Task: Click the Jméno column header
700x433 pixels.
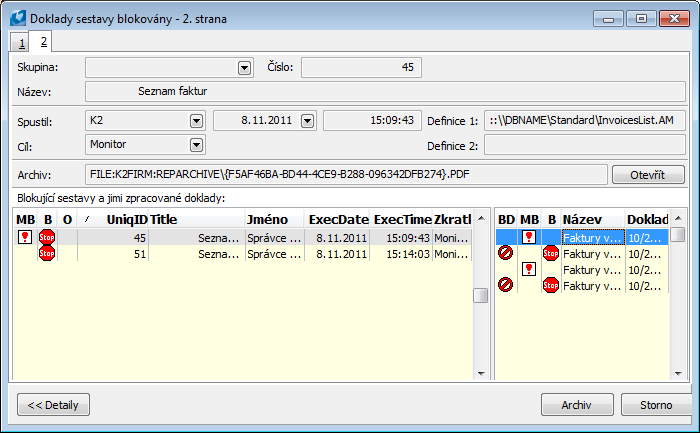Action: 275,219
